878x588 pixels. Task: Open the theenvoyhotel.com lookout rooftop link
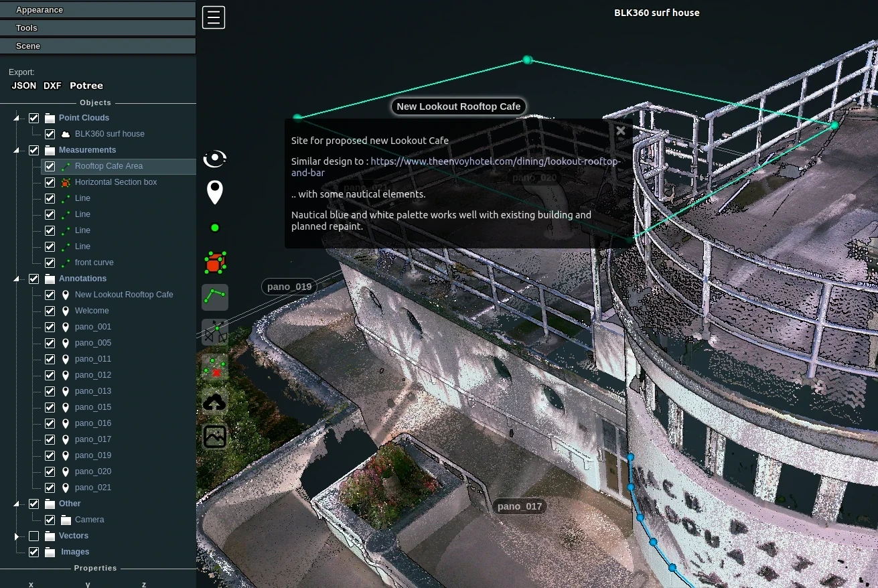point(456,167)
